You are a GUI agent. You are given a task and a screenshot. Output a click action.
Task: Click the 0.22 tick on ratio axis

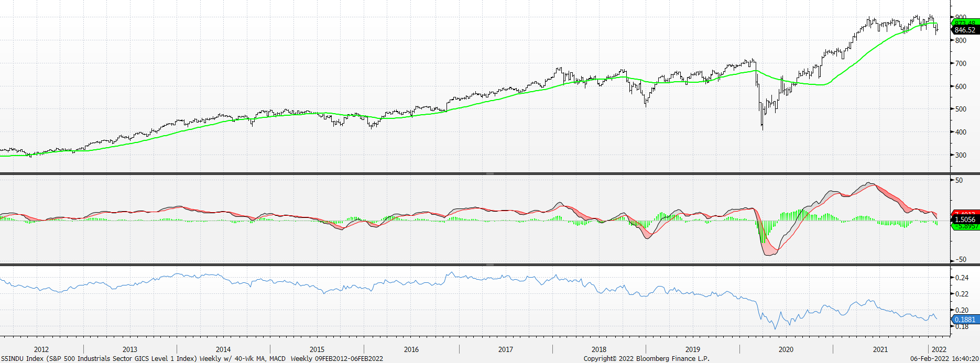962,294
